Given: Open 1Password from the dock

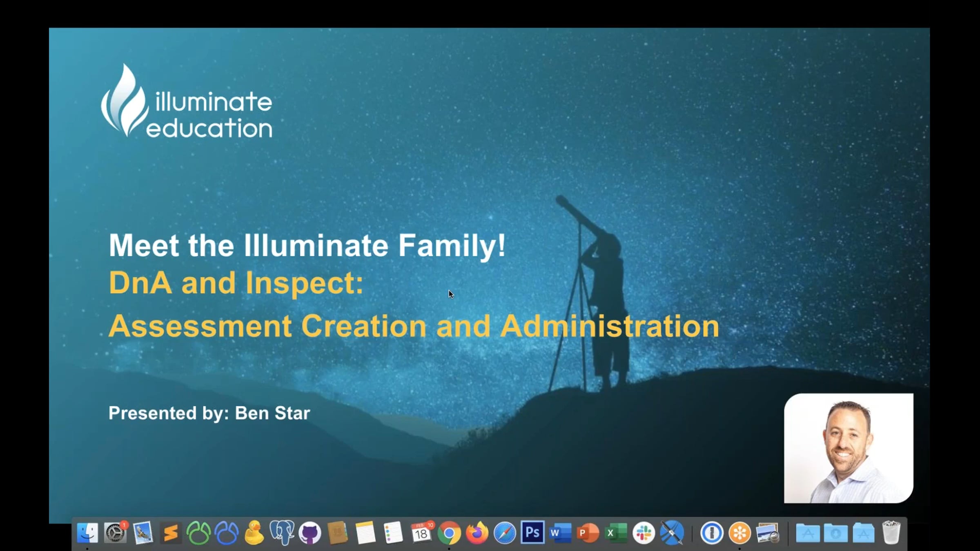Looking at the screenshot, I should coord(712,533).
